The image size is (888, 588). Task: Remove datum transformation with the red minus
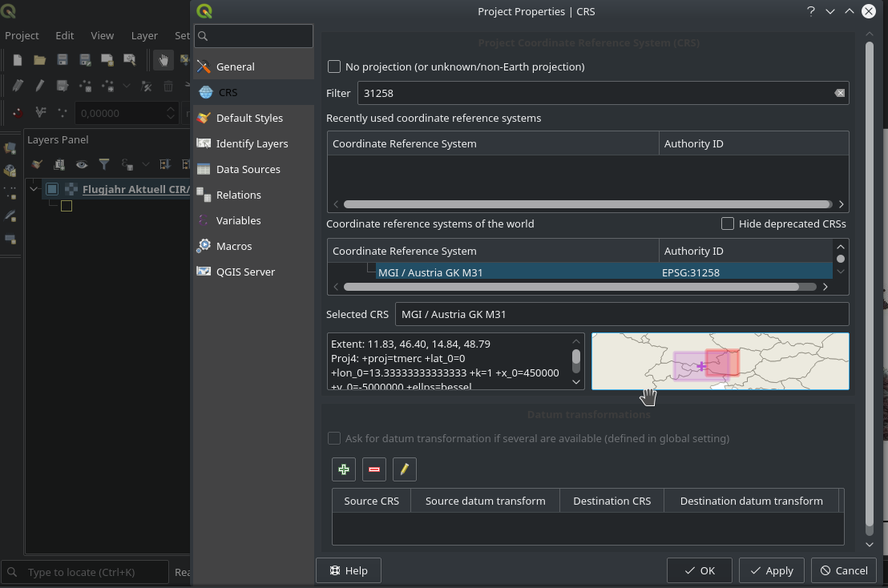373,469
